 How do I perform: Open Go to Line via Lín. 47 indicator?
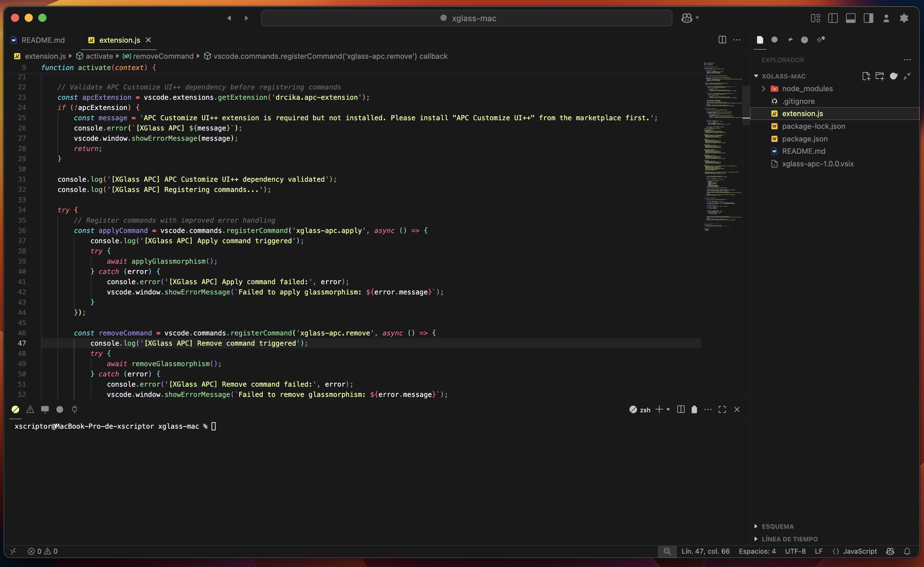click(x=705, y=551)
